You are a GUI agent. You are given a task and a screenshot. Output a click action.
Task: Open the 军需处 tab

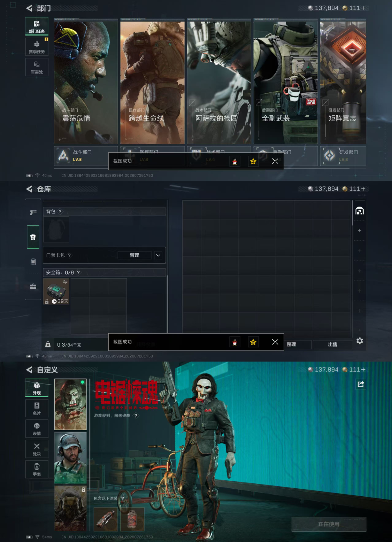pos(37,67)
